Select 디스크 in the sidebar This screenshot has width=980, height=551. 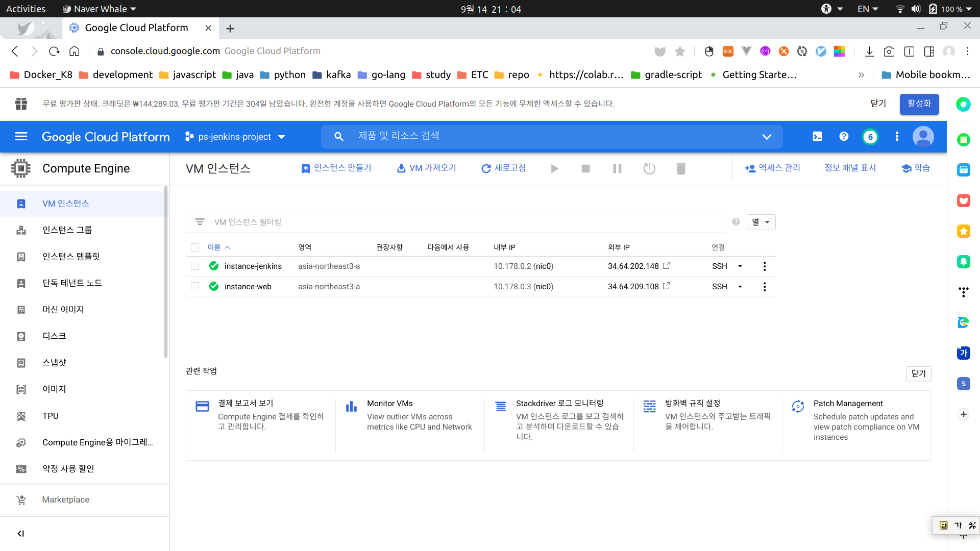54,336
